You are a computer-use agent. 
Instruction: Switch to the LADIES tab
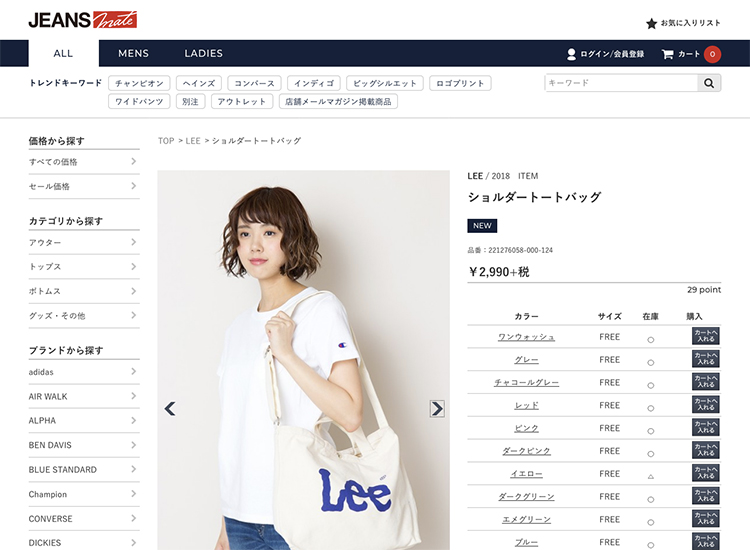(x=204, y=54)
